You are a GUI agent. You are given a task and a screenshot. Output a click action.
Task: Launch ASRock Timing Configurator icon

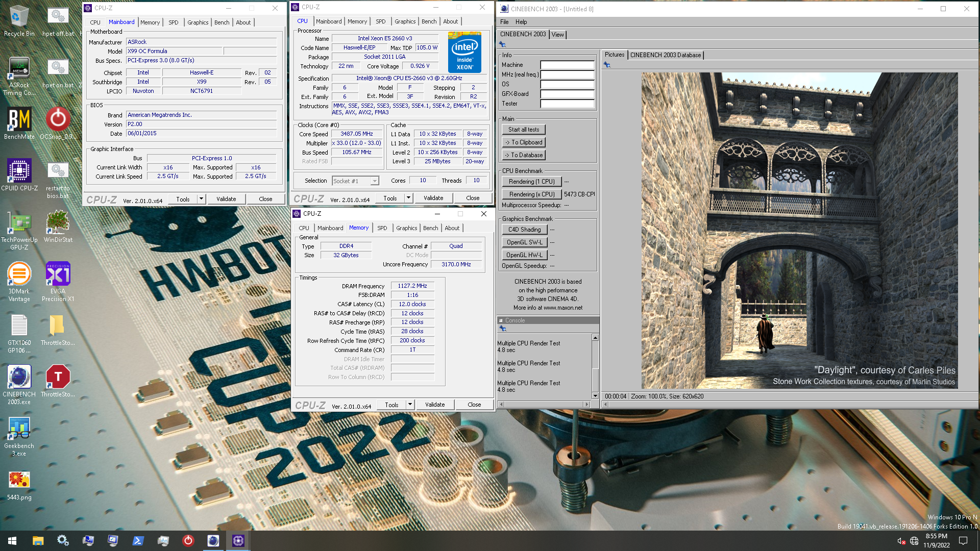pos(19,76)
